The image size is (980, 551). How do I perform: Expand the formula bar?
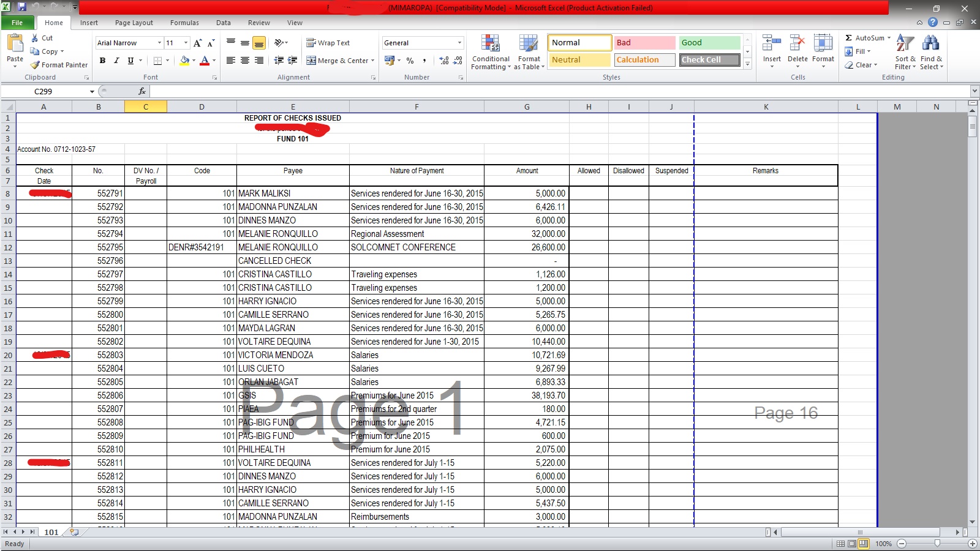click(x=974, y=91)
